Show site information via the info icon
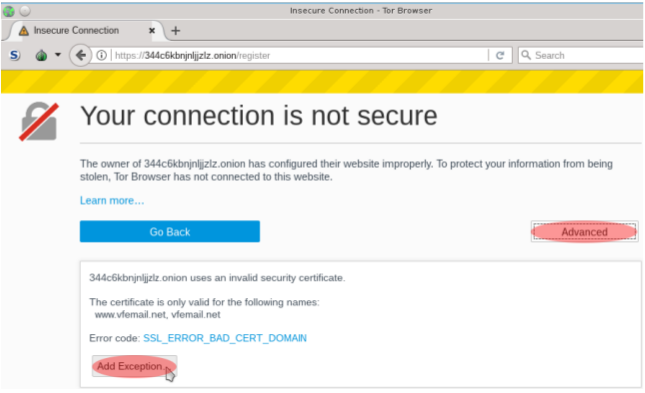This screenshot has width=645, height=393. coord(102,55)
